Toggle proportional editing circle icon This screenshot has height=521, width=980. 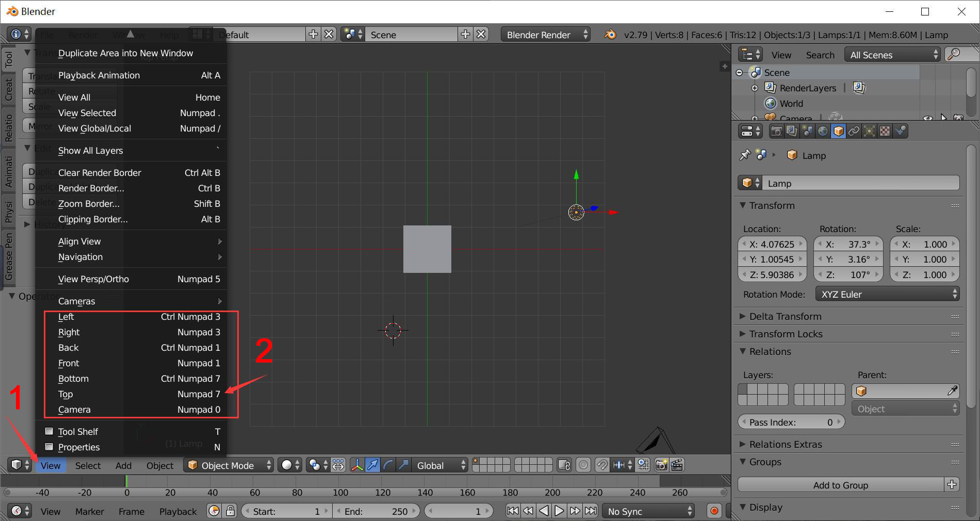click(x=583, y=465)
